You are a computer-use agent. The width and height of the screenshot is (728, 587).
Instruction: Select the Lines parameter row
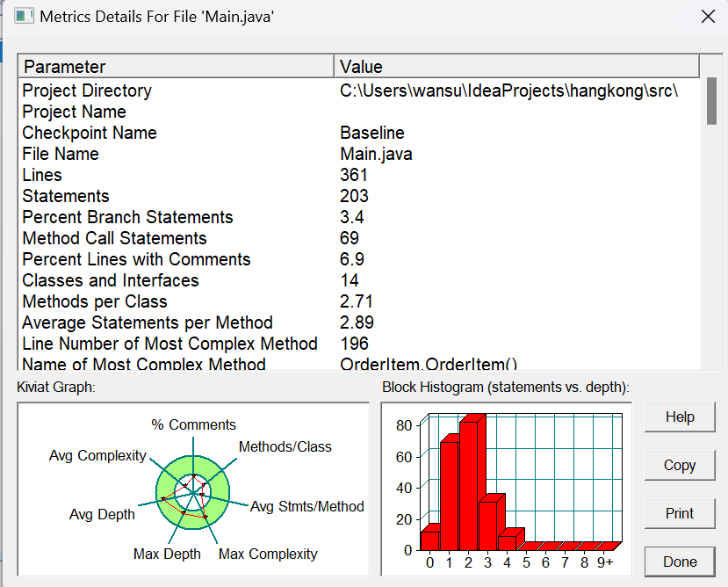point(358,175)
